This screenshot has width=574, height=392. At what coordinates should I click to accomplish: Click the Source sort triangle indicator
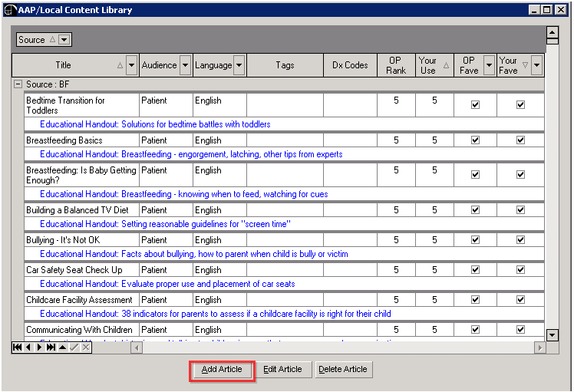point(53,39)
